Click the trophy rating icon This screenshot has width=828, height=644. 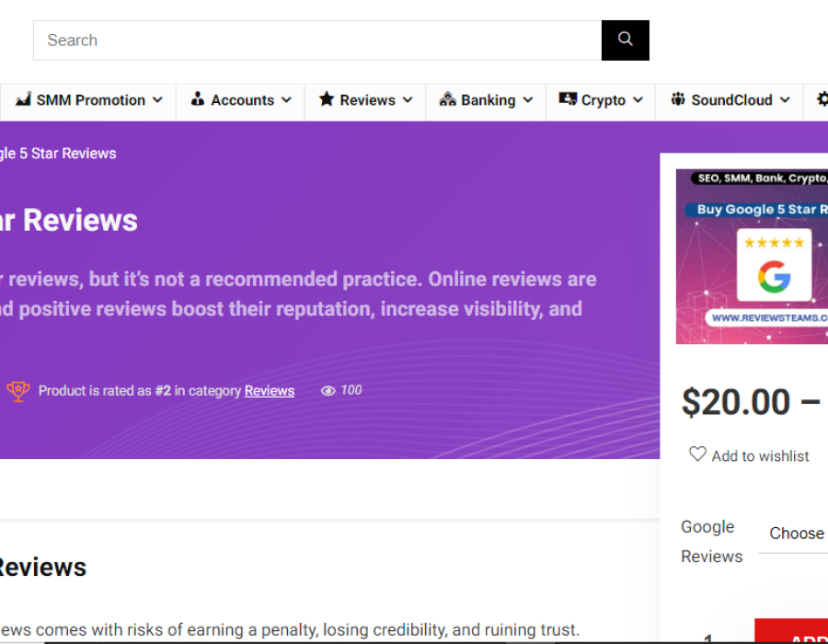(18, 391)
